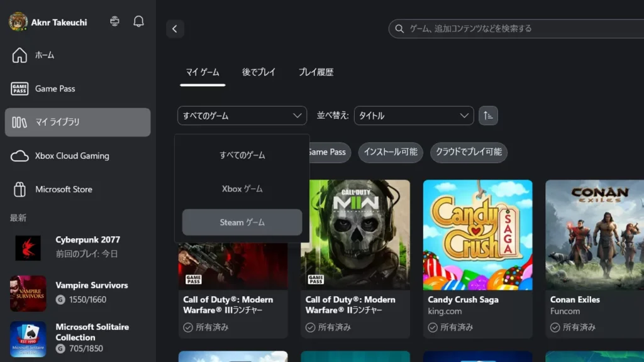The image size is (644, 362).
Task: Toggle the sort order direction button
Action: [488, 116]
